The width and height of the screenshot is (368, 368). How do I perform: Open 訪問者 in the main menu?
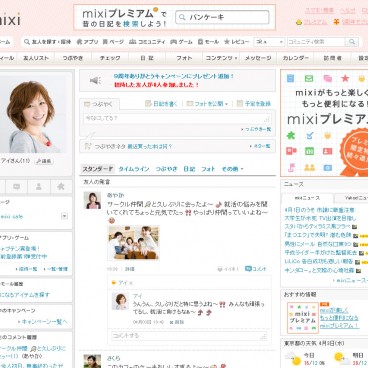click(332, 58)
